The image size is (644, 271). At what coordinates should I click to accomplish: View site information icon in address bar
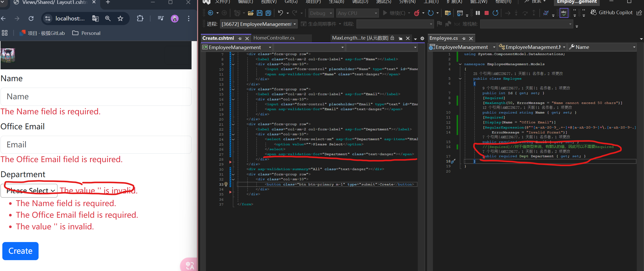(x=48, y=18)
